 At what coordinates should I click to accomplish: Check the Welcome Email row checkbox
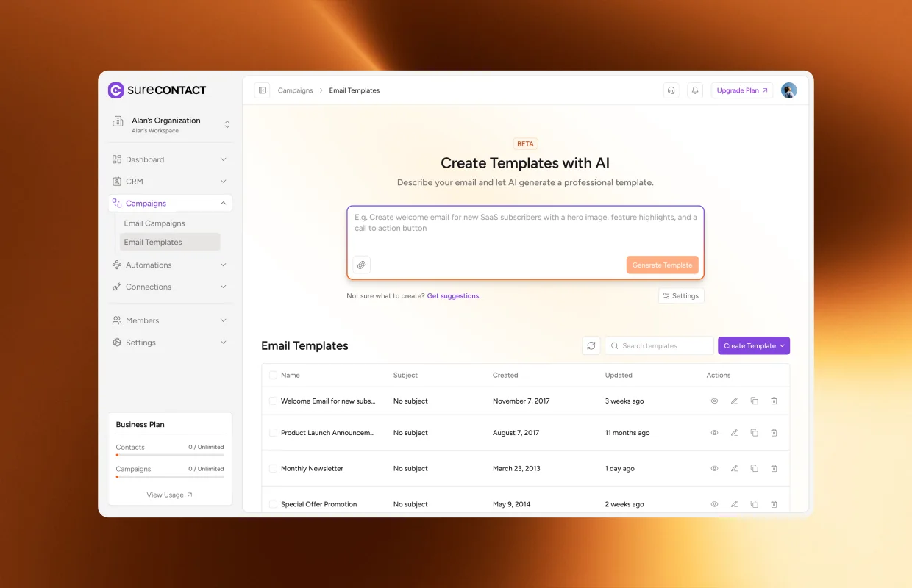pyautogui.click(x=274, y=401)
